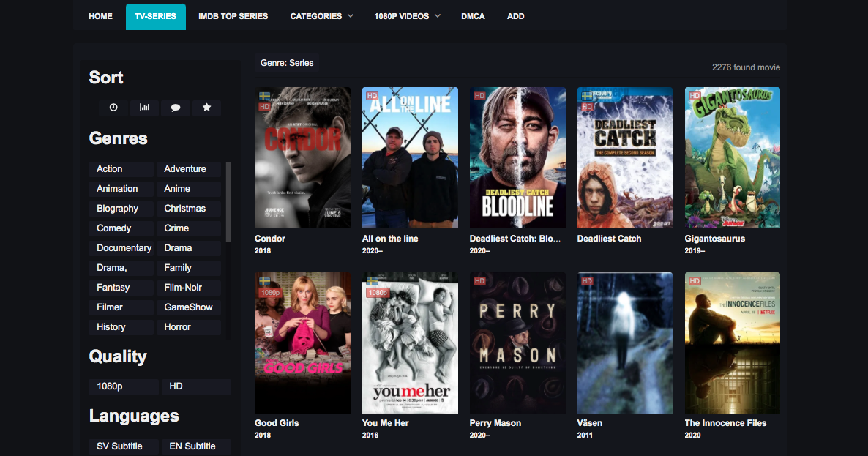Filter by History genre
This screenshot has width=868, height=456.
point(121,327)
